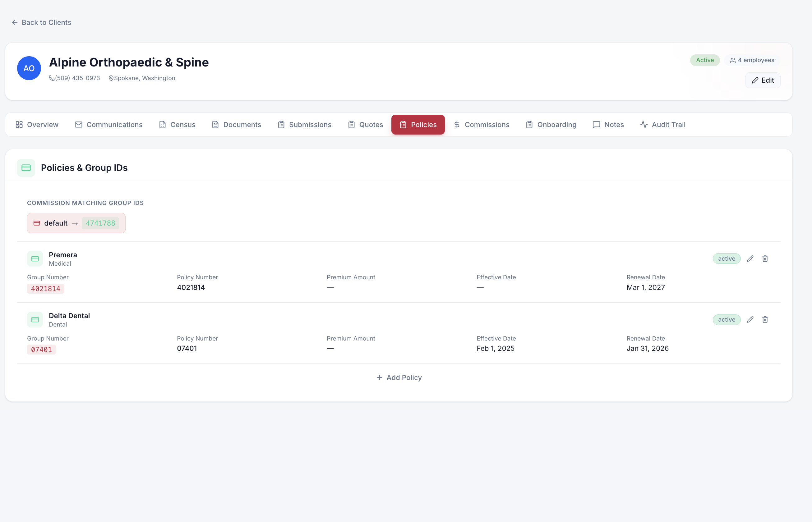The width and height of the screenshot is (812, 522).
Task: Go back via Back to Clients link
Action: 41,22
